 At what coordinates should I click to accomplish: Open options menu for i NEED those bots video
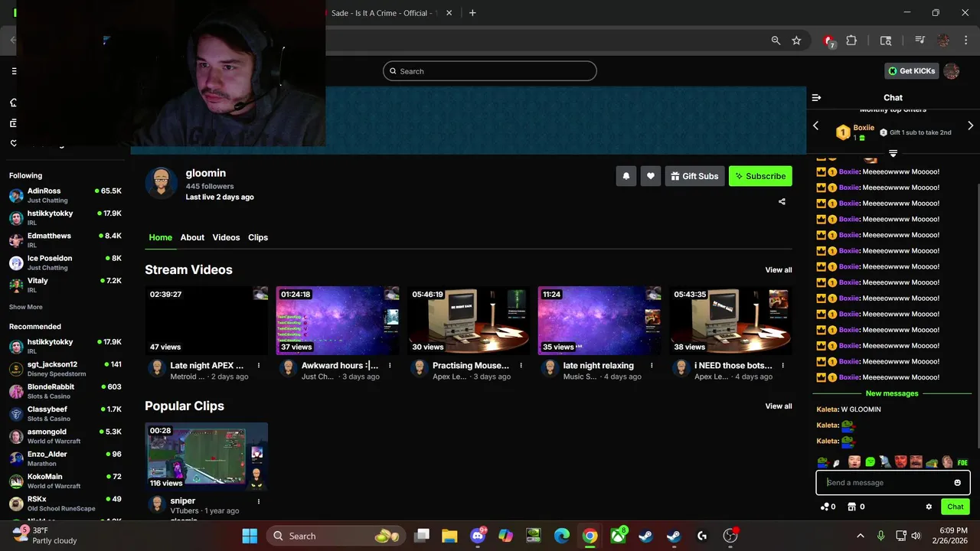pos(782,366)
